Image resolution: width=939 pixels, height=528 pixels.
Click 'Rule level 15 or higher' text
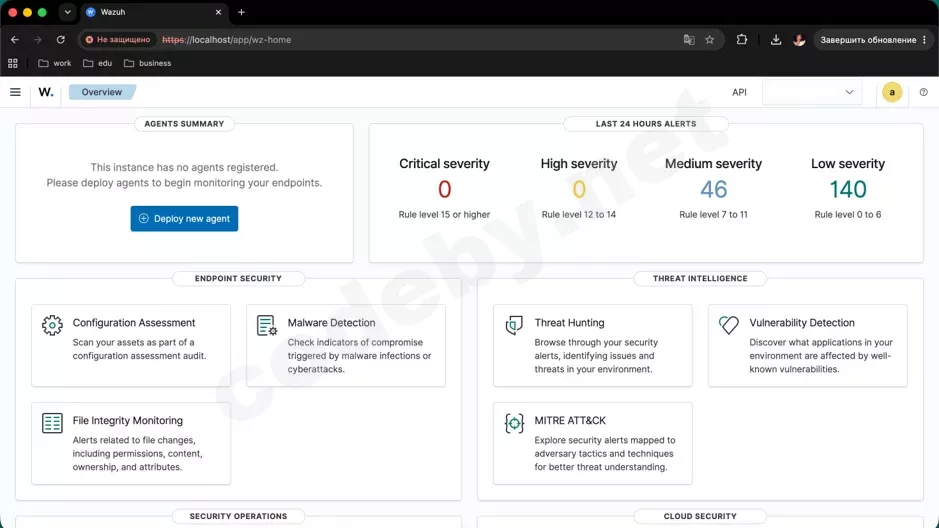click(444, 214)
